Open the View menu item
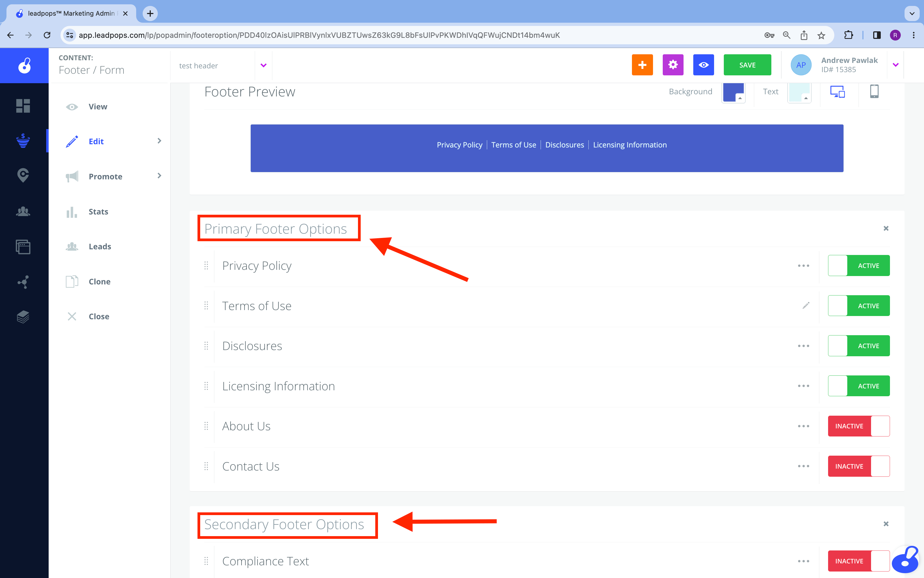 [98, 107]
